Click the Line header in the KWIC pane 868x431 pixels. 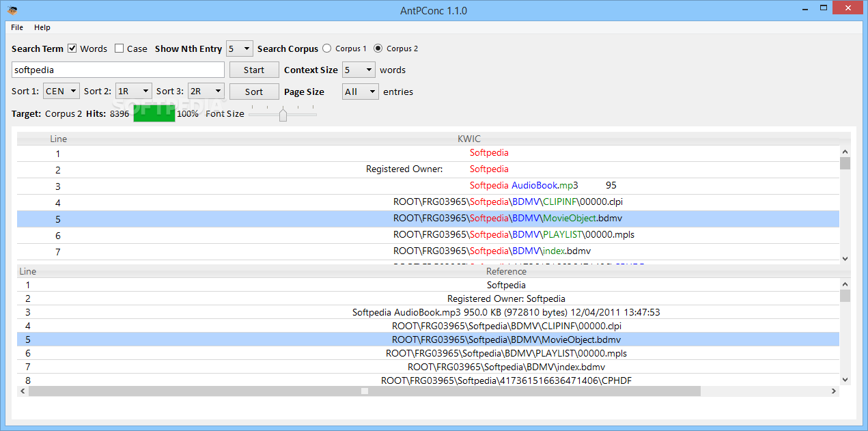(58, 139)
